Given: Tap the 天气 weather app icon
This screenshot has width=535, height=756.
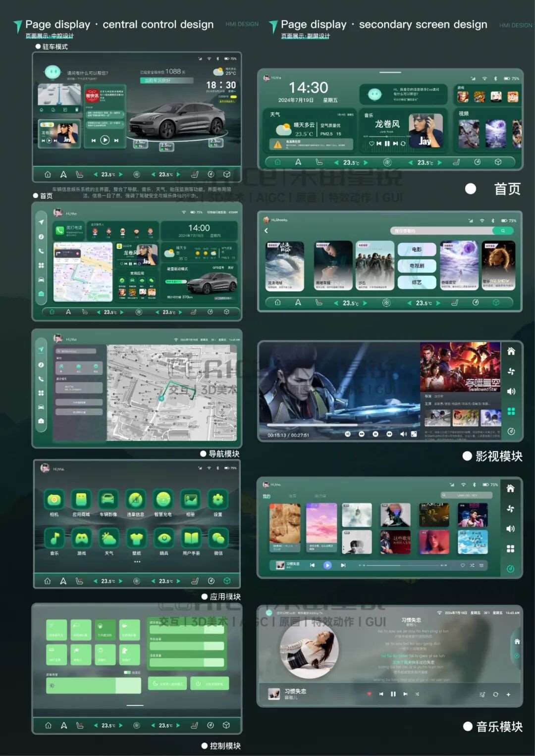Looking at the screenshot, I should (109, 538).
